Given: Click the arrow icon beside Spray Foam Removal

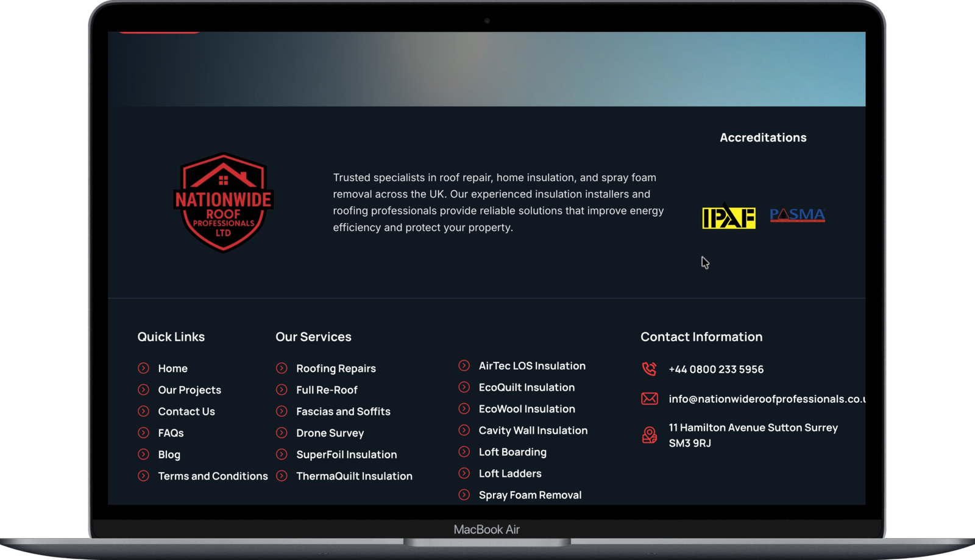Looking at the screenshot, I should click(464, 495).
